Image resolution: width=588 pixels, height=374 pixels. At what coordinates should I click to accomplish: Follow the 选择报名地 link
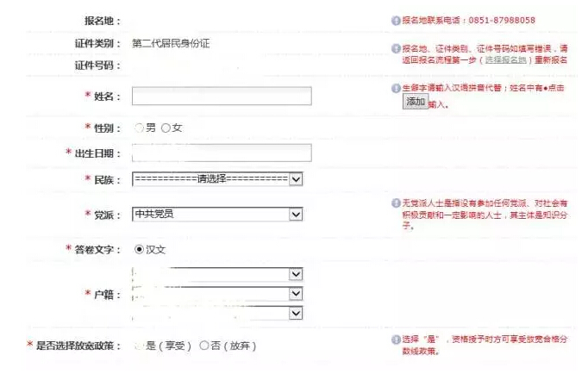tap(505, 60)
